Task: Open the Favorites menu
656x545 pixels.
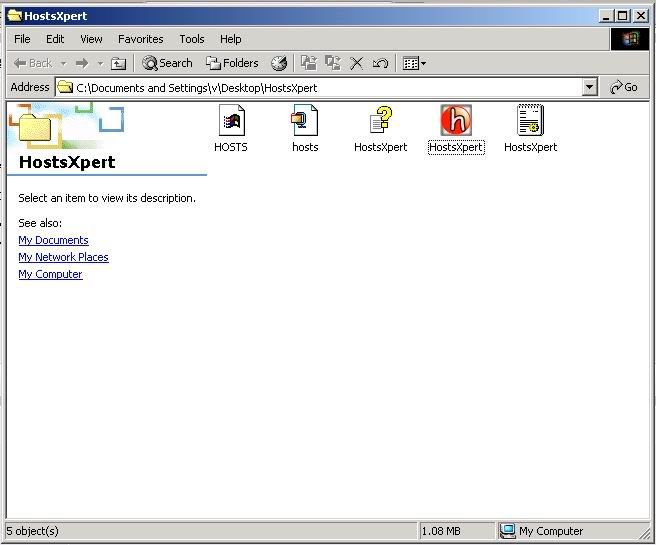Action: [141, 39]
